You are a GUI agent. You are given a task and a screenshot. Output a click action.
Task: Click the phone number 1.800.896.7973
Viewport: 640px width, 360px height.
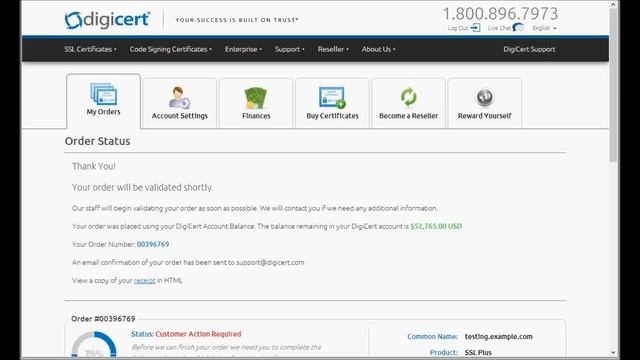point(500,14)
